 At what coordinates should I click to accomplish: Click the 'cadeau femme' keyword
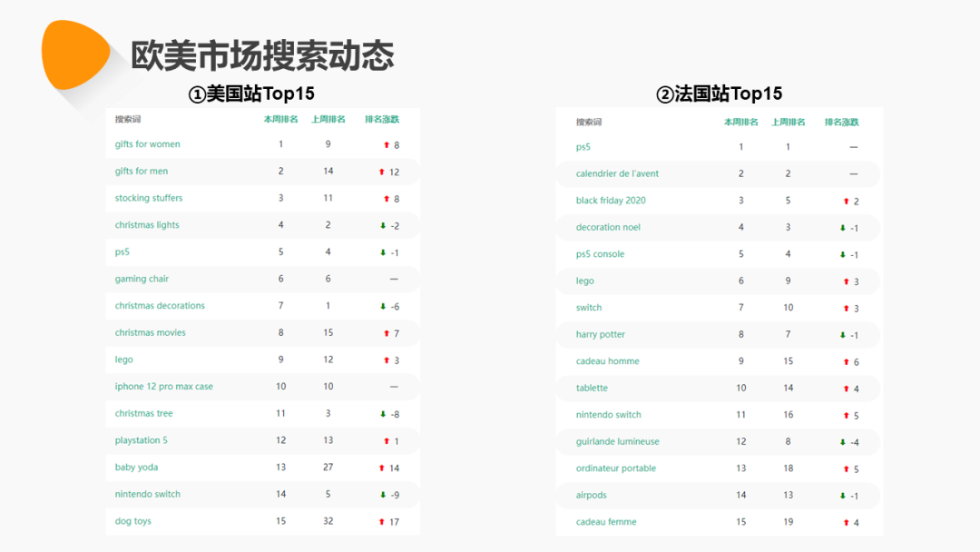pos(606,522)
